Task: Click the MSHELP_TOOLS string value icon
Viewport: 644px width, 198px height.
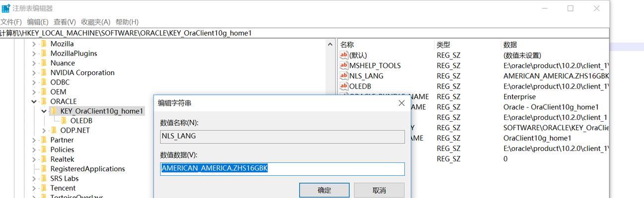Action: (344, 65)
